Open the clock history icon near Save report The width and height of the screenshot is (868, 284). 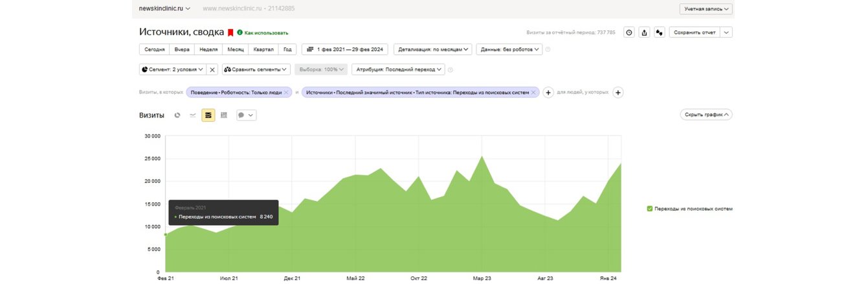tap(629, 32)
